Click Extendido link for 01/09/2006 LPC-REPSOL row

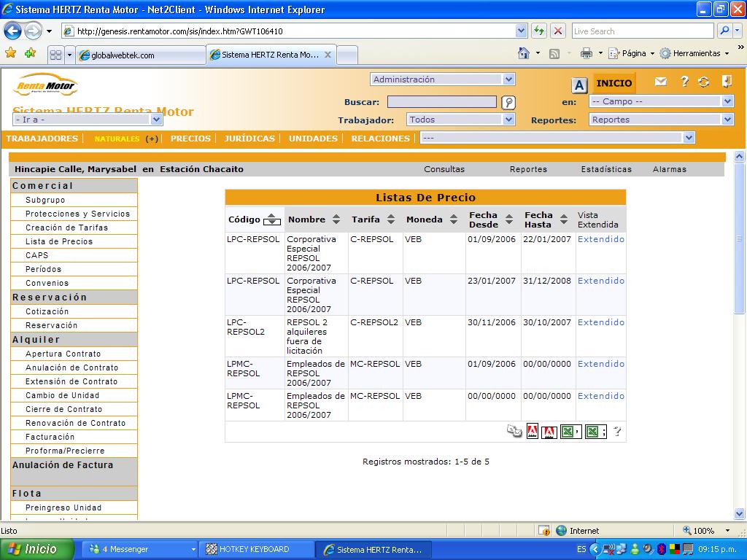click(601, 239)
